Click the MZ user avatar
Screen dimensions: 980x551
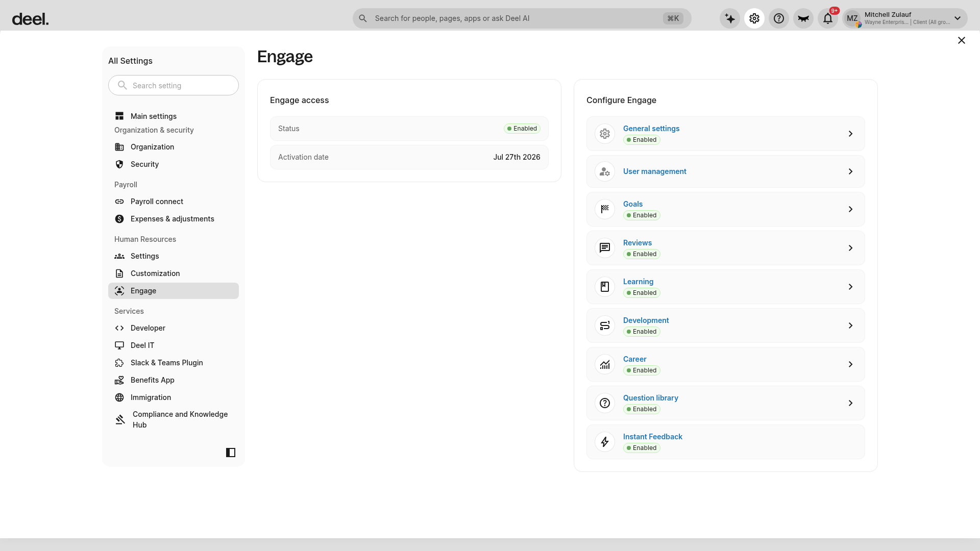point(852,18)
